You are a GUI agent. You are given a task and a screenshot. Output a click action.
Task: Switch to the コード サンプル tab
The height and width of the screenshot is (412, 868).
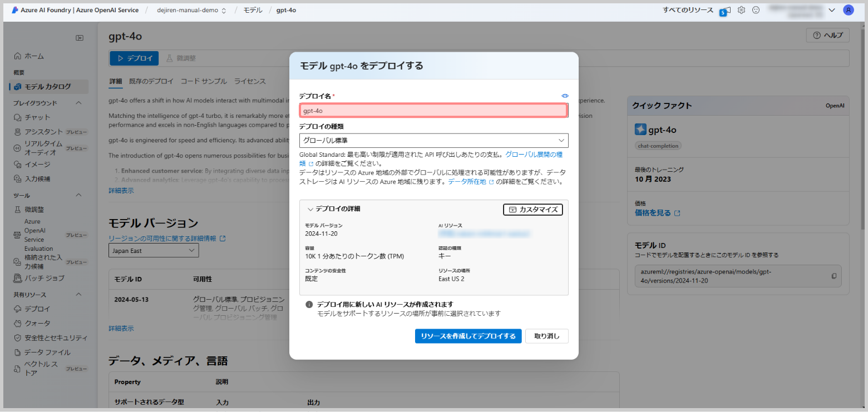point(204,81)
